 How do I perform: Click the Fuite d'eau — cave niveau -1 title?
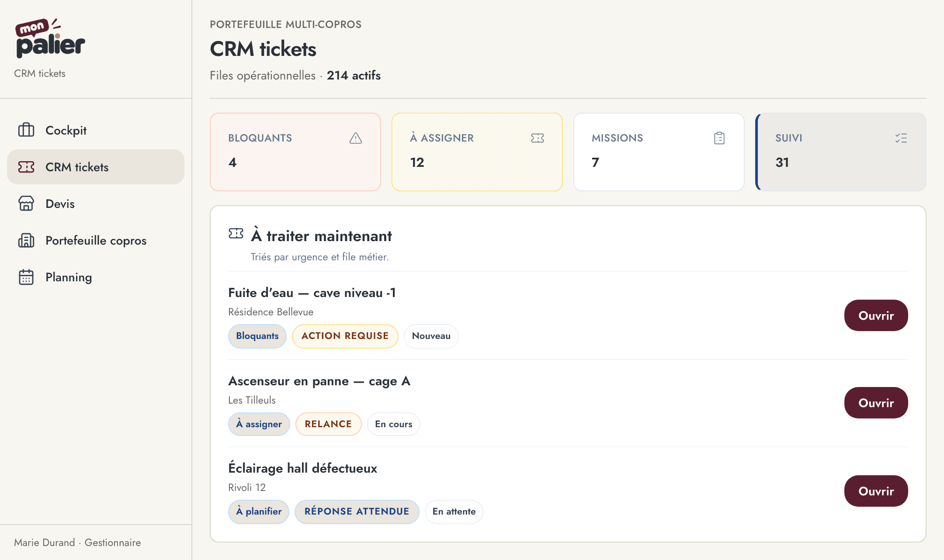click(x=312, y=293)
